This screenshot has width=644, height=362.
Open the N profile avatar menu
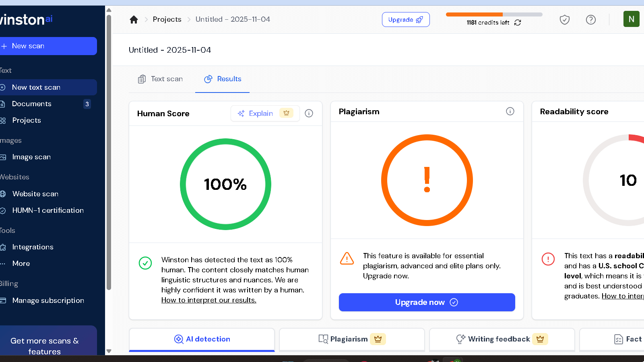[631, 19]
